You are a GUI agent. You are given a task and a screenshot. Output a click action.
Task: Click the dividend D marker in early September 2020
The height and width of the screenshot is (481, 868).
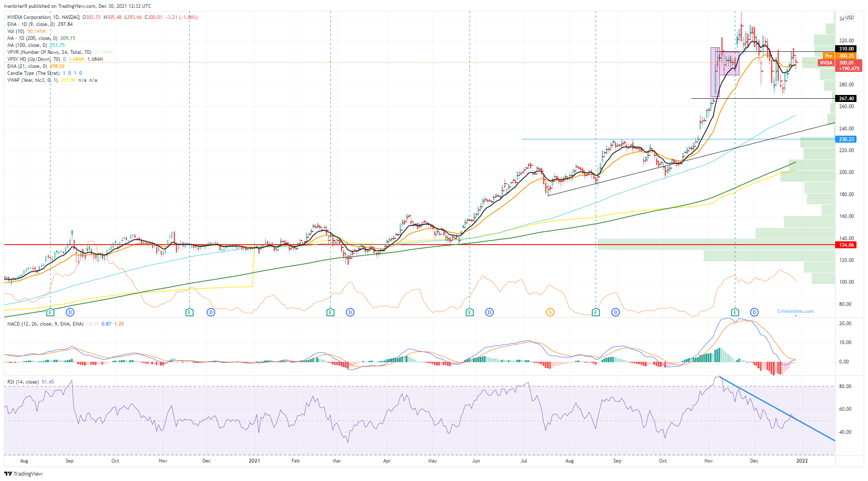[70, 312]
